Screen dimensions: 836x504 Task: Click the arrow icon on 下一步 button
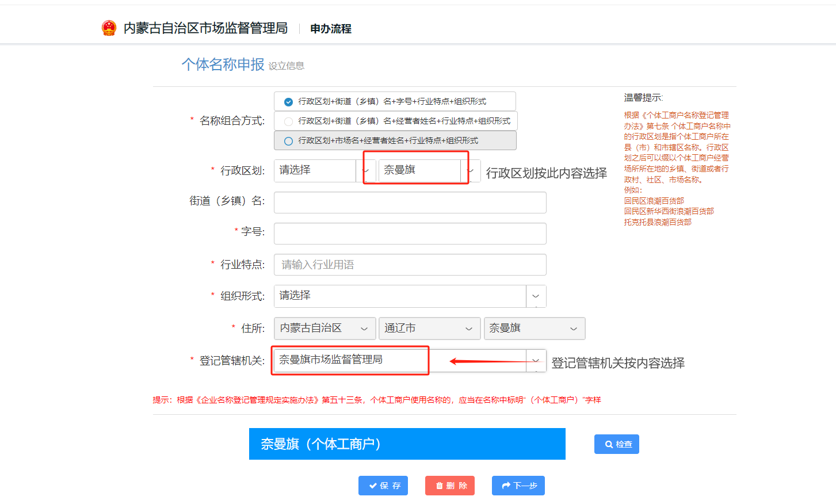(506, 486)
